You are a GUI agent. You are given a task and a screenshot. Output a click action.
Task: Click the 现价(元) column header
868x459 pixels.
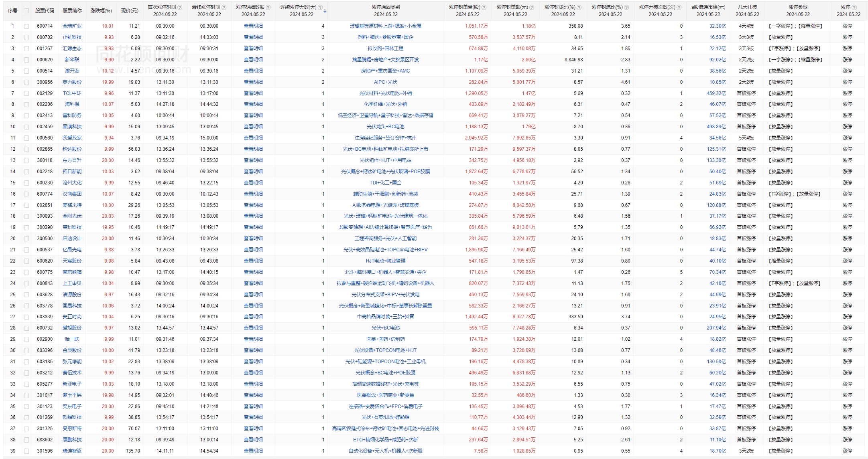[130, 11]
